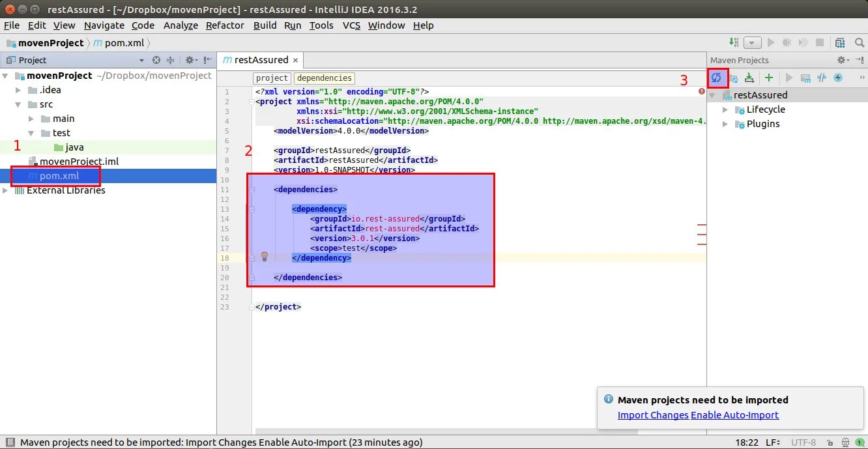
Task: Click the intention lightbulb in gutter
Action: point(265,257)
